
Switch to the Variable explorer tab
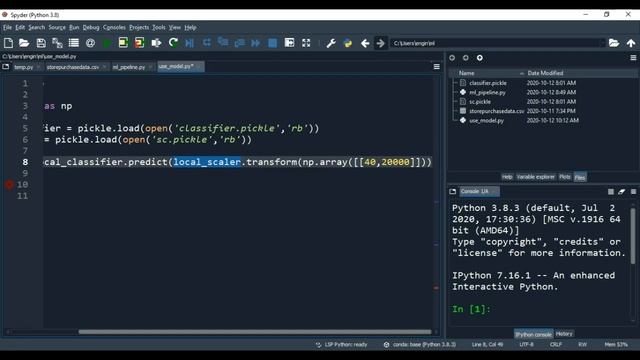536,177
